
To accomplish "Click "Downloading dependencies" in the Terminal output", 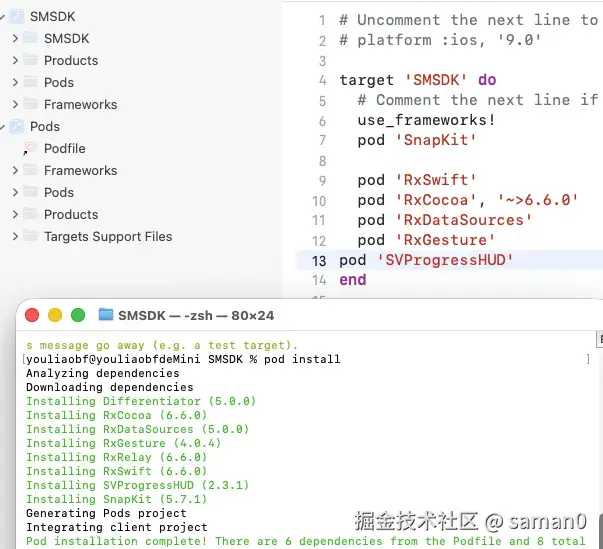I will 110,387.
